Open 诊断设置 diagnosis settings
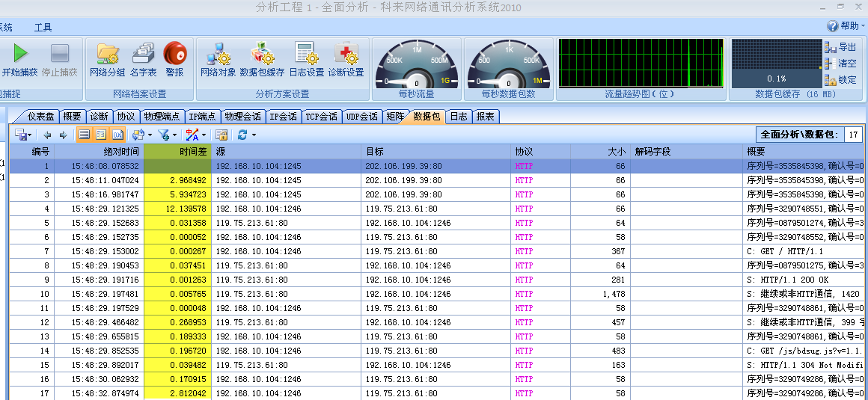 (346, 54)
